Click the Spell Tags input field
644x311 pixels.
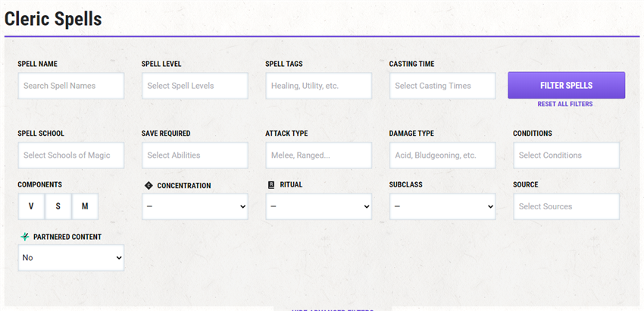pos(319,86)
